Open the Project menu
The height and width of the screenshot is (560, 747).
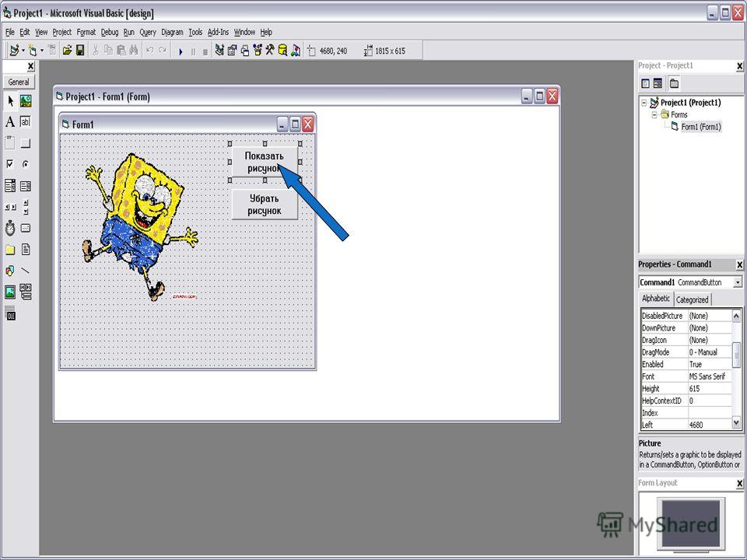pos(62,32)
